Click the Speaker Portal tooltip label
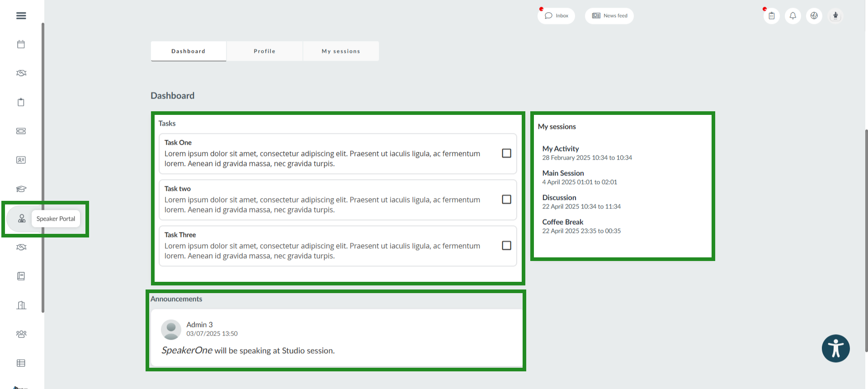Screen dimensions: 868x389 [x=56, y=219]
